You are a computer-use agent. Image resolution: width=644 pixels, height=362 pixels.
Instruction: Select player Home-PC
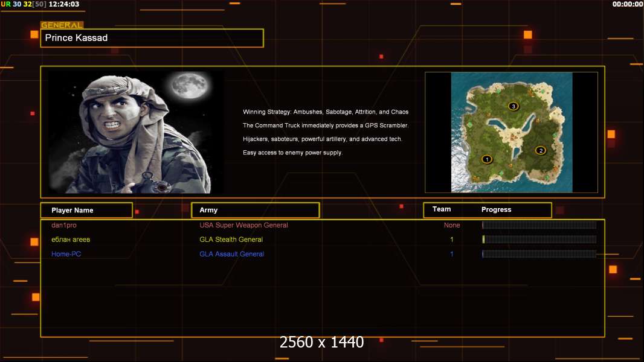pyautogui.click(x=66, y=254)
